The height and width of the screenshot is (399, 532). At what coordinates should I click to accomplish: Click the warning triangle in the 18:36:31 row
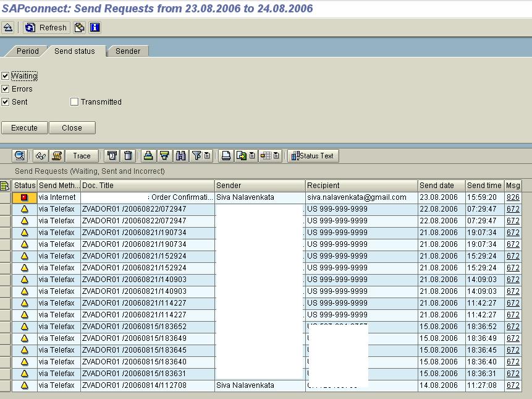(25, 374)
